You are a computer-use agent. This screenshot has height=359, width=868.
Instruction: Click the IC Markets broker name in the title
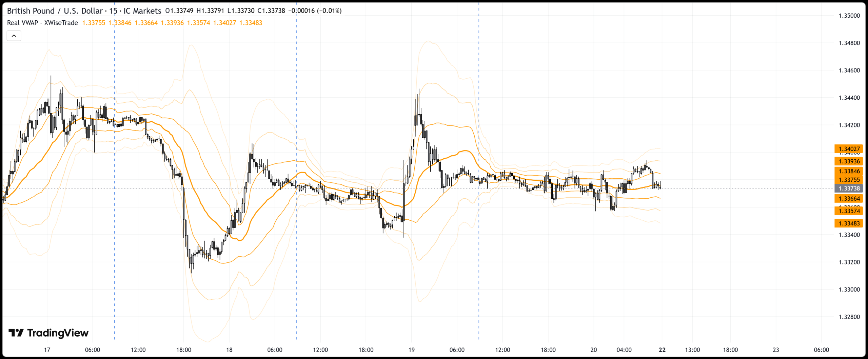(x=142, y=11)
